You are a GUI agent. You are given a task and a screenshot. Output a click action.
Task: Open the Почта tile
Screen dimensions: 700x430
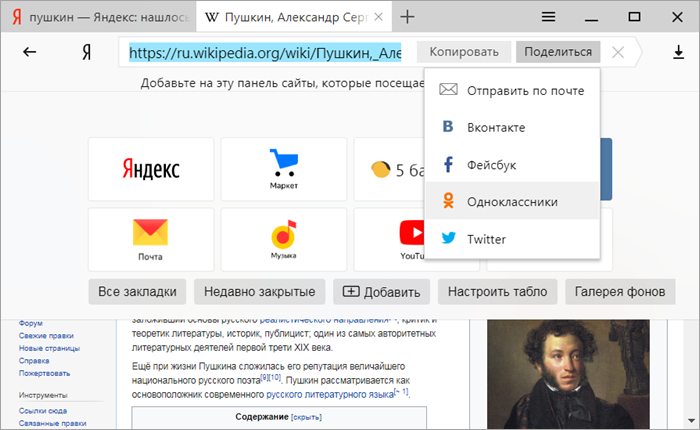[x=151, y=239]
